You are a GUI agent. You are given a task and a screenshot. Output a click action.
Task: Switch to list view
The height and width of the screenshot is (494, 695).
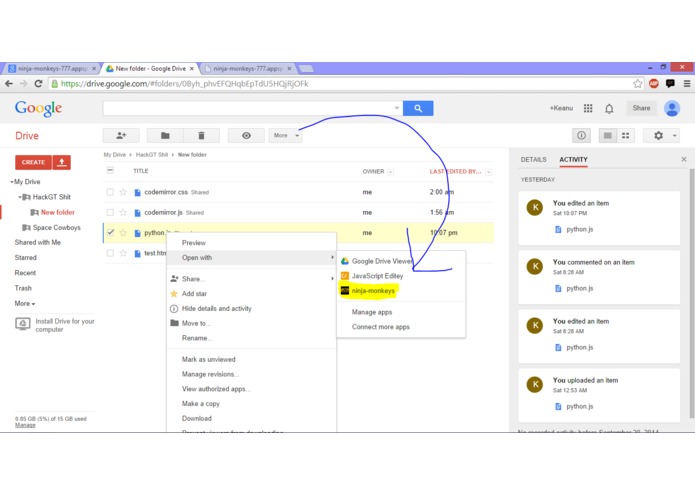tap(608, 136)
